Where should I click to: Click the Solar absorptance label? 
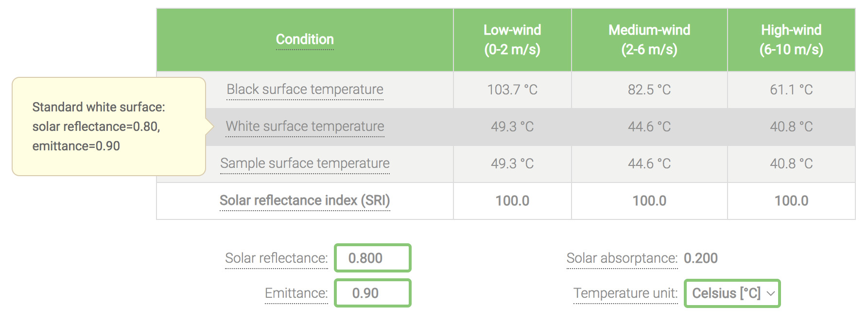(622, 258)
